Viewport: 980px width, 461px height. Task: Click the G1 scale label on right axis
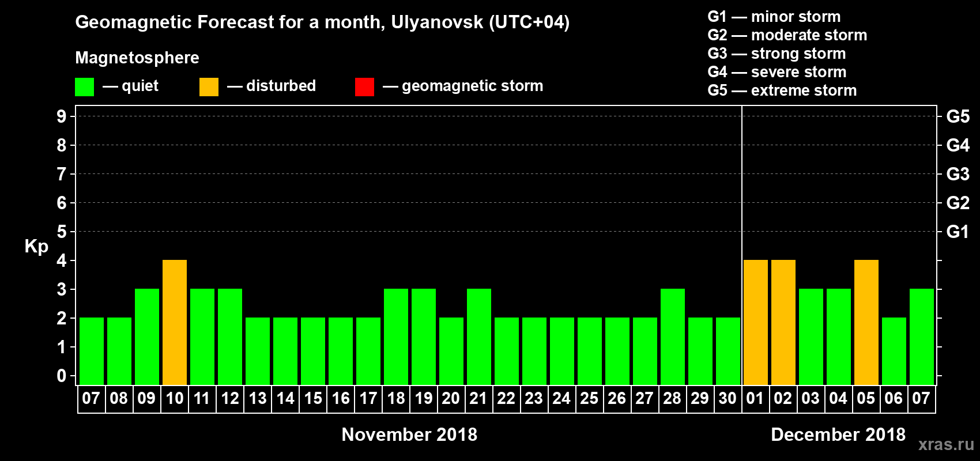pos(958,232)
